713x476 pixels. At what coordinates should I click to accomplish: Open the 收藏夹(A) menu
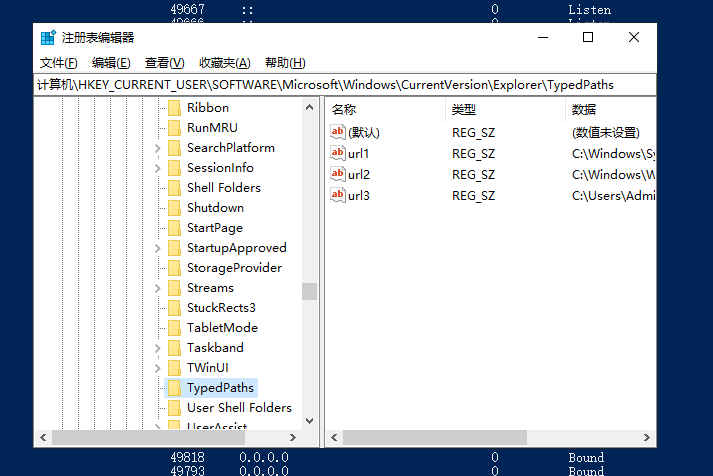pos(225,63)
